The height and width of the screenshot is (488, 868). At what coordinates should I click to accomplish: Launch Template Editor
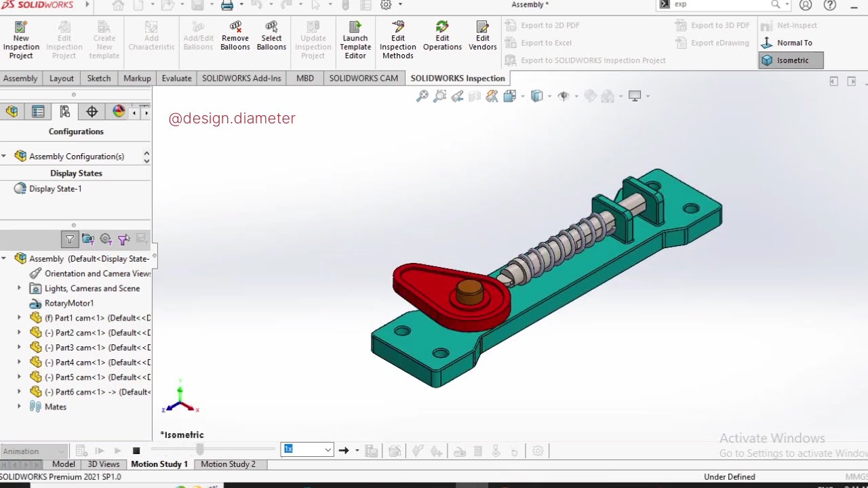click(x=355, y=40)
